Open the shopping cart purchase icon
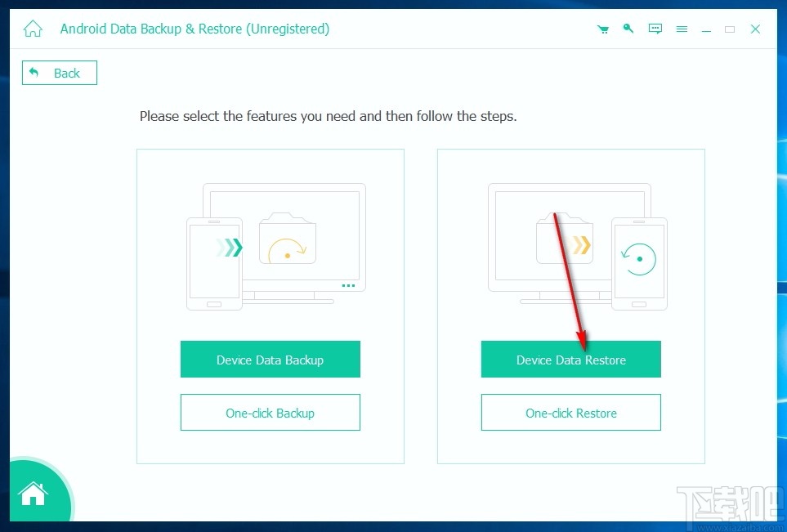 point(603,29)
